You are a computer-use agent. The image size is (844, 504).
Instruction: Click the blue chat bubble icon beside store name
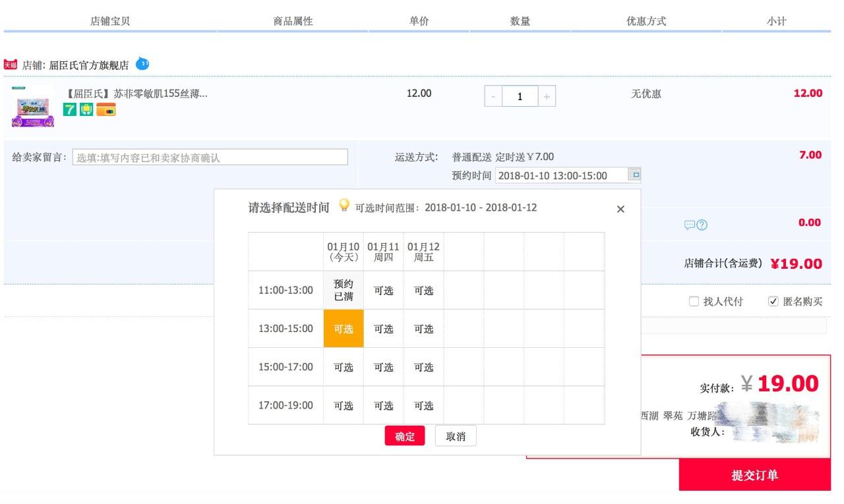(142, 64)
